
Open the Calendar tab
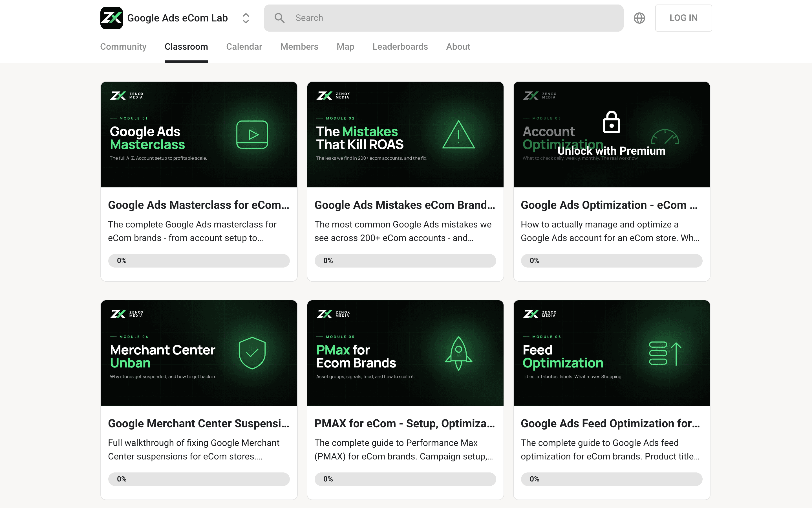[x=244, y=47]
